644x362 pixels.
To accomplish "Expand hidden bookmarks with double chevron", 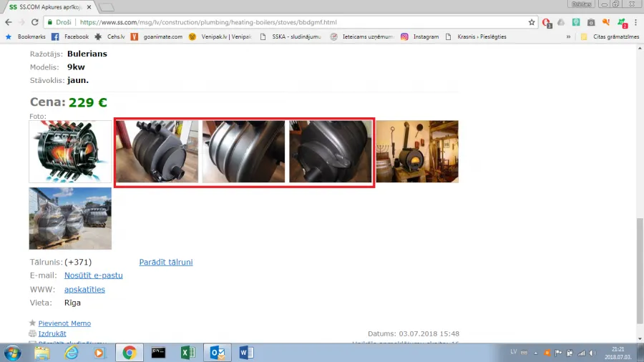I will pyautogui.click(x=568, y=36).
